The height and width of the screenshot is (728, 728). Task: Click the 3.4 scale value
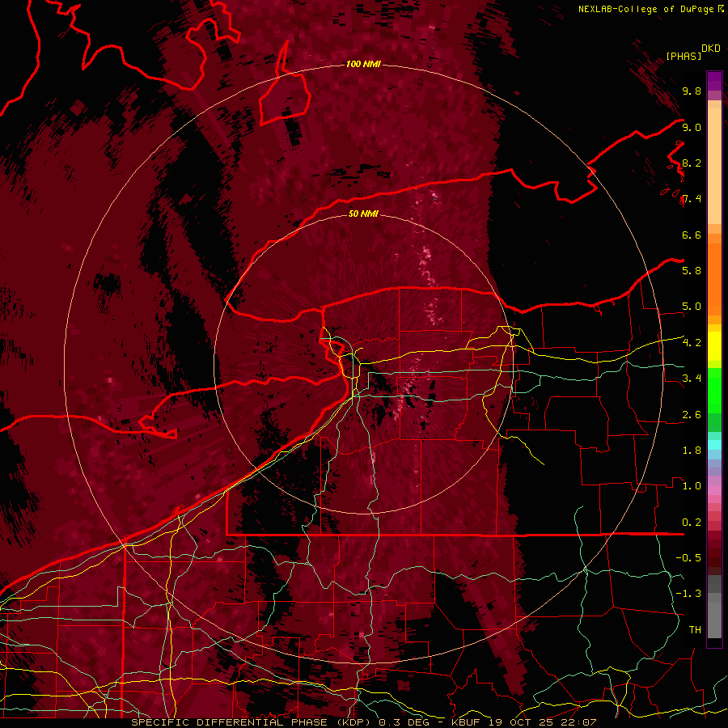(692, 379)
